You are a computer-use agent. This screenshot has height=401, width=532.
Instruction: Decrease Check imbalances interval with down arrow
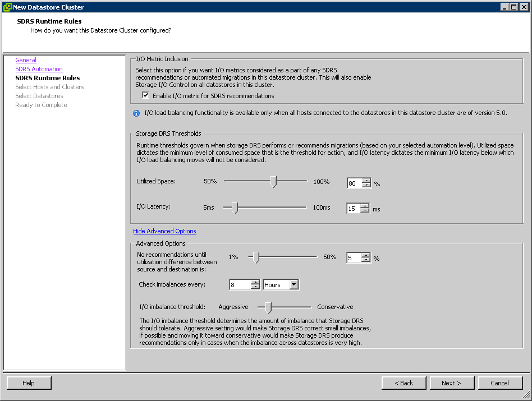pos(255,287)
